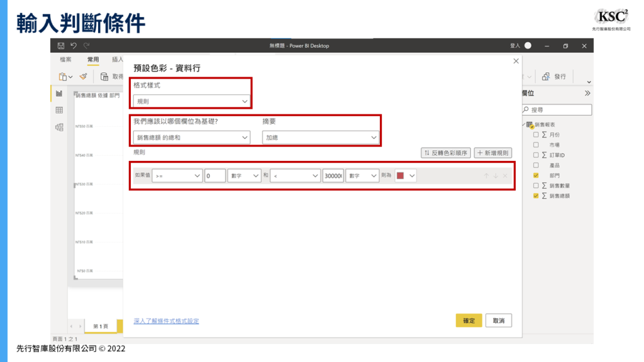Click the move rule down arrow
644x362 pixels.
tap(496, 176)
